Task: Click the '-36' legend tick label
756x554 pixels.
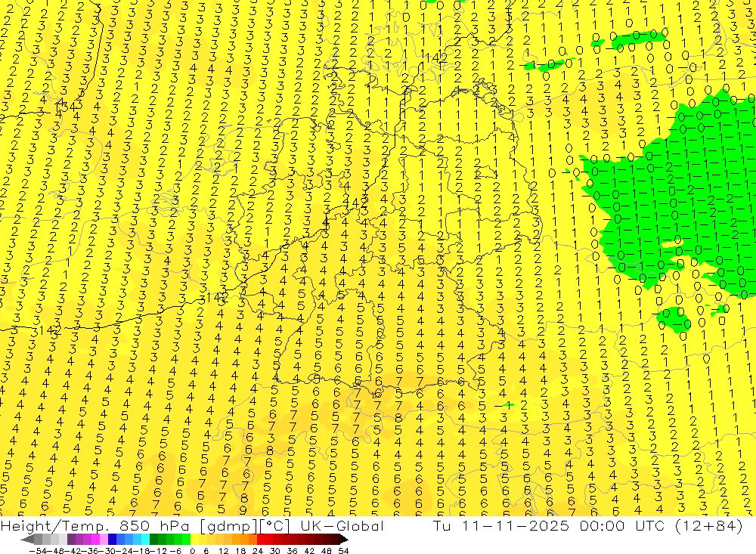Action: [x=90, y=551]
